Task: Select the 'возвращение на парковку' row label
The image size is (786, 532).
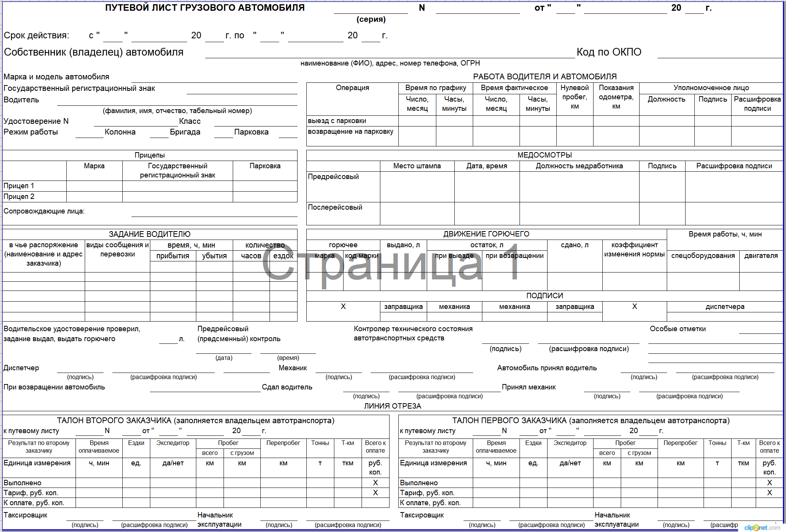Action: click(x=351, y=131)
